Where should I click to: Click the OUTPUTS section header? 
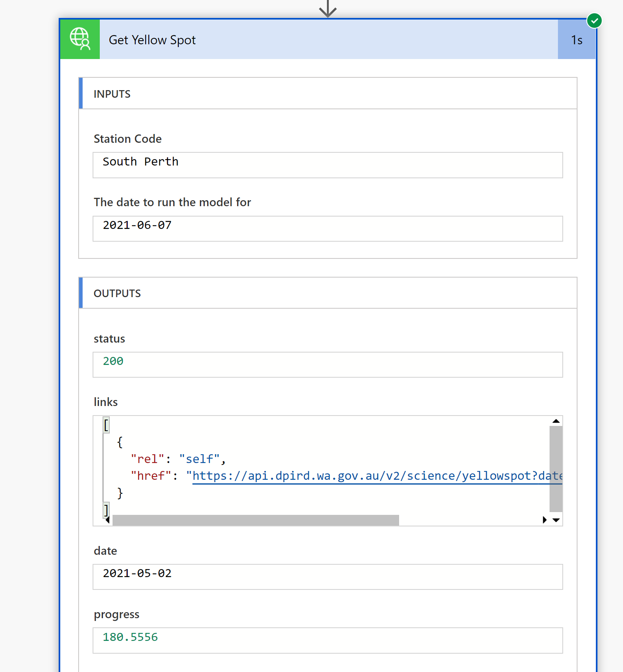[328, 293]
